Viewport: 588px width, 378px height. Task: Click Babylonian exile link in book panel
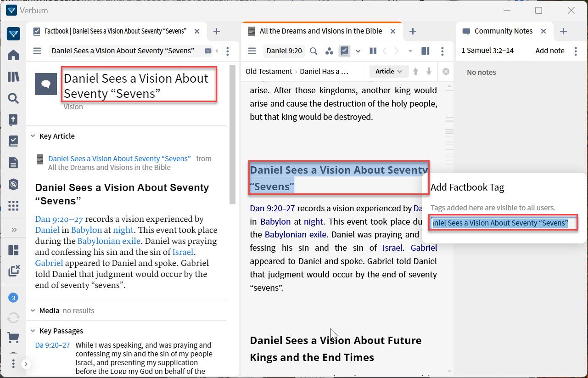295,234
